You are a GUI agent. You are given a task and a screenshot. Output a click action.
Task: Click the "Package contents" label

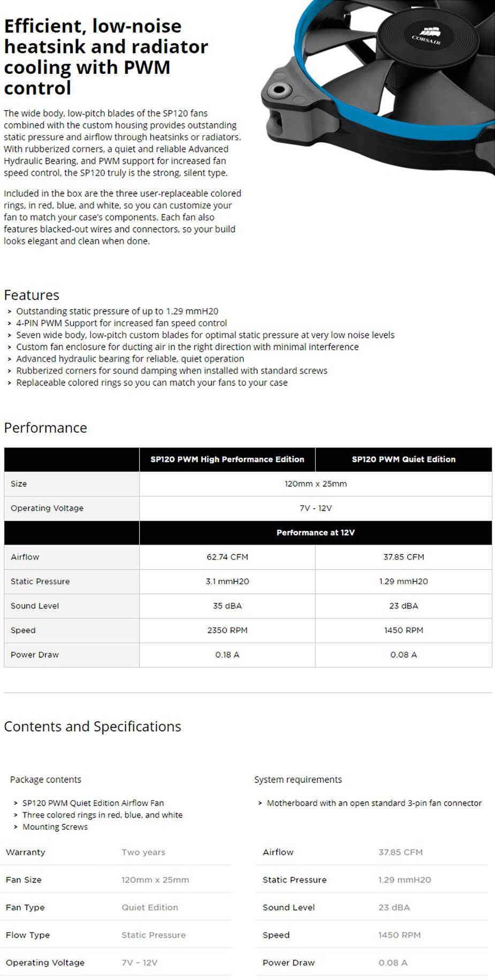point(45,779)
